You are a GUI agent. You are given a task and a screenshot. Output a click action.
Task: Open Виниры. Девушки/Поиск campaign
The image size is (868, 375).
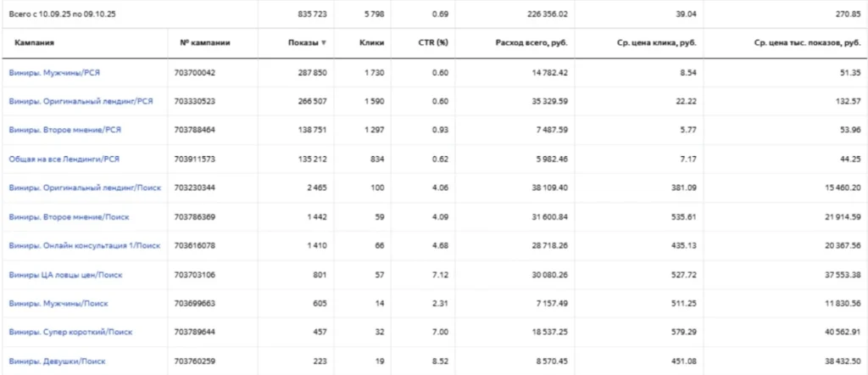(57, 361)
